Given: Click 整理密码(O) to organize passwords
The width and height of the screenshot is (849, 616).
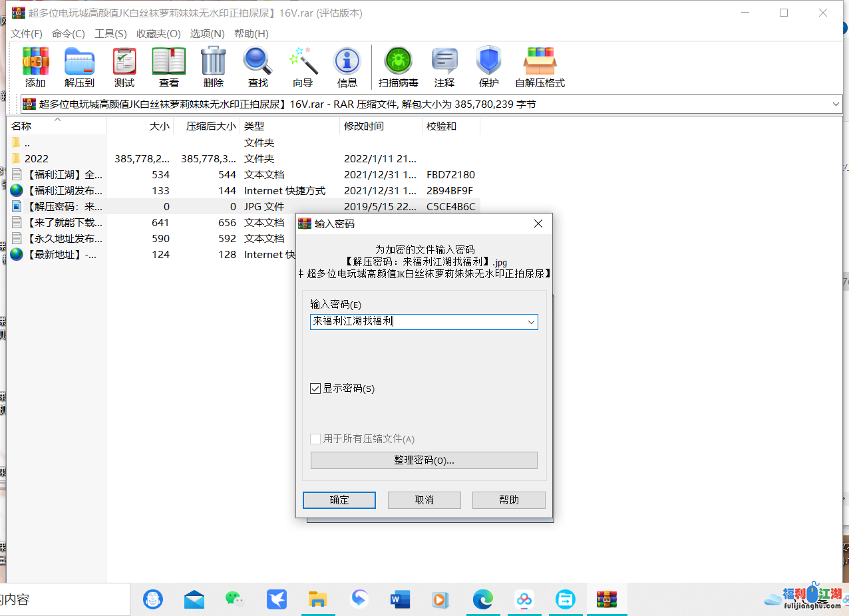Looking at the screenshot, I should pyautogui.click(x=424, y=460).
